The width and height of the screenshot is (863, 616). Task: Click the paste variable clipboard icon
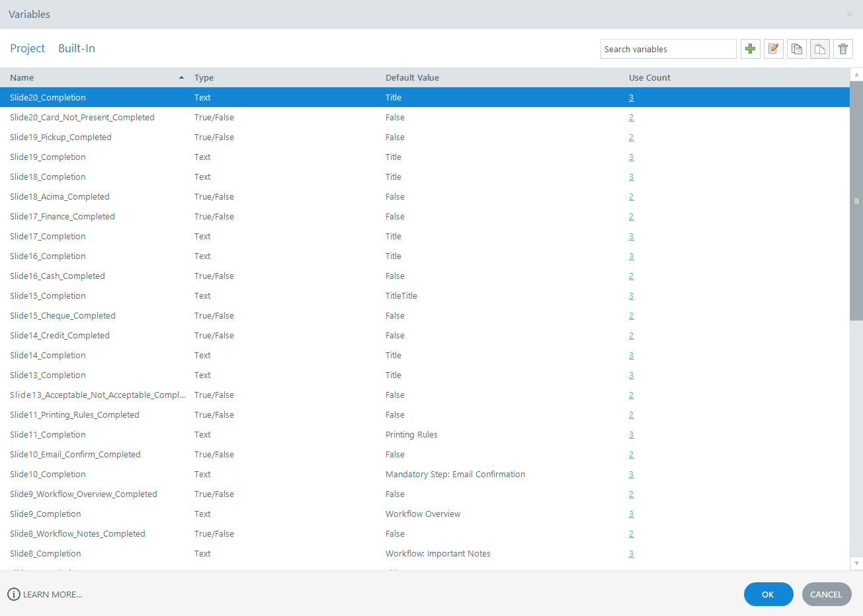819,48
